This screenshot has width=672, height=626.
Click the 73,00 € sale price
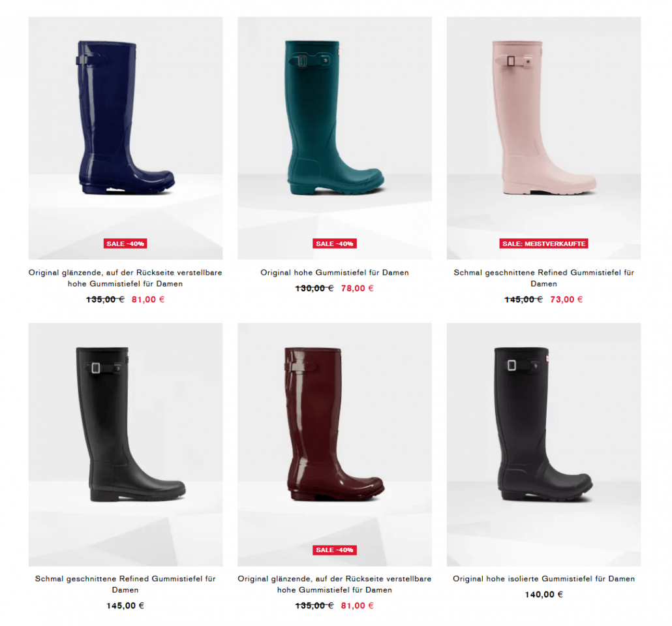566,299
